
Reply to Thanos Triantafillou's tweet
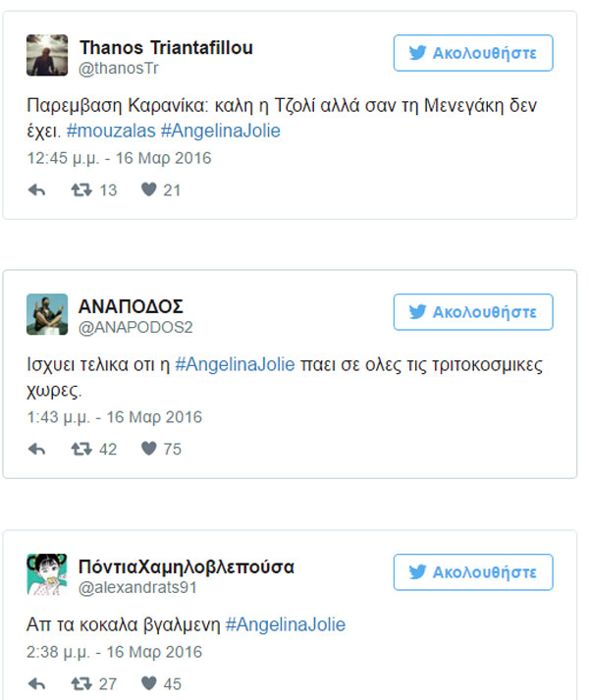pyautogui.click(x=36, y=190)
